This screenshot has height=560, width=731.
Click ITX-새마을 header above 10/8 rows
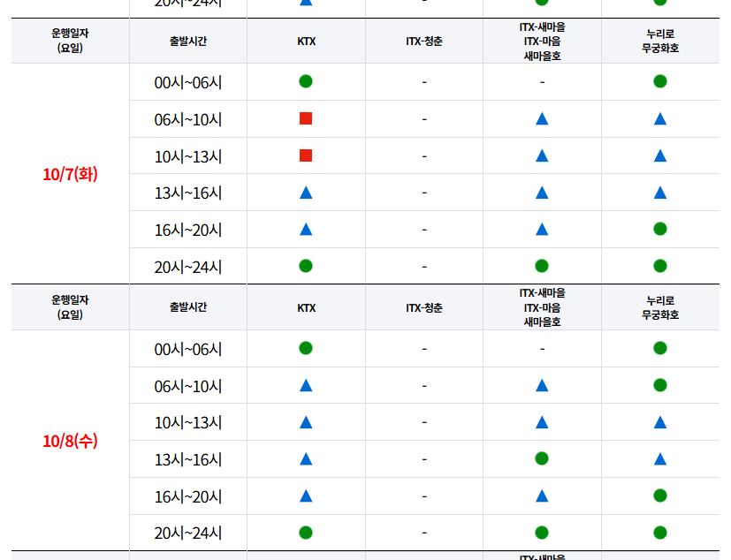tap(542, 307)
